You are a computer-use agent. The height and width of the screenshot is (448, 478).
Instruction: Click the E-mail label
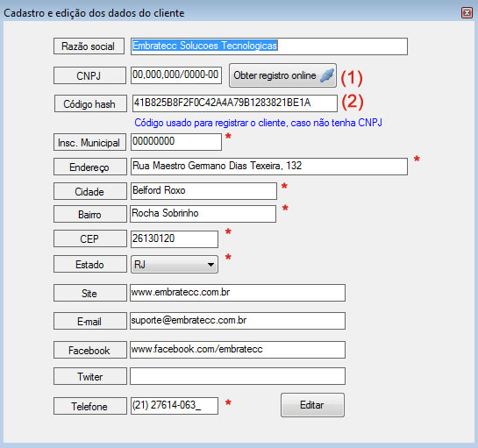pos(90,321)
